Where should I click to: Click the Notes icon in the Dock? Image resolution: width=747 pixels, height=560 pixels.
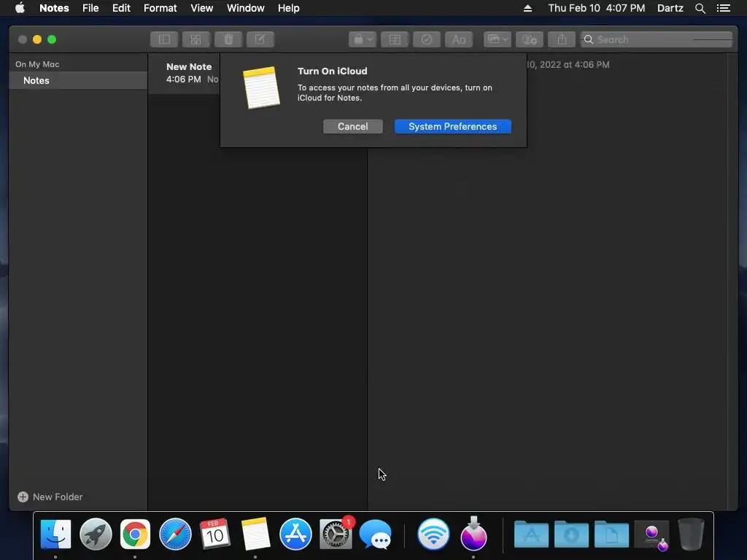(255, 534)
